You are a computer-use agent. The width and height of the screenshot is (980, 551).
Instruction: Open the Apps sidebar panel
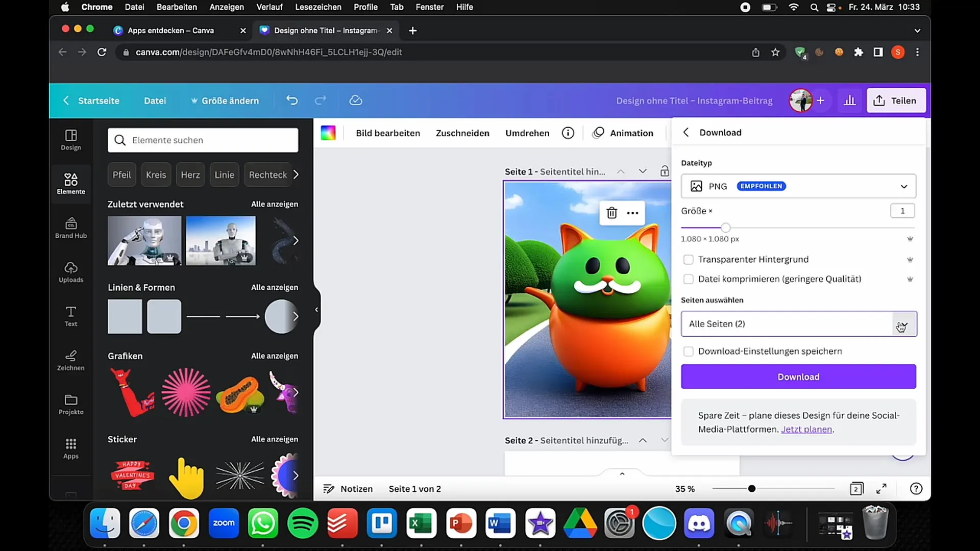point(71,448)
